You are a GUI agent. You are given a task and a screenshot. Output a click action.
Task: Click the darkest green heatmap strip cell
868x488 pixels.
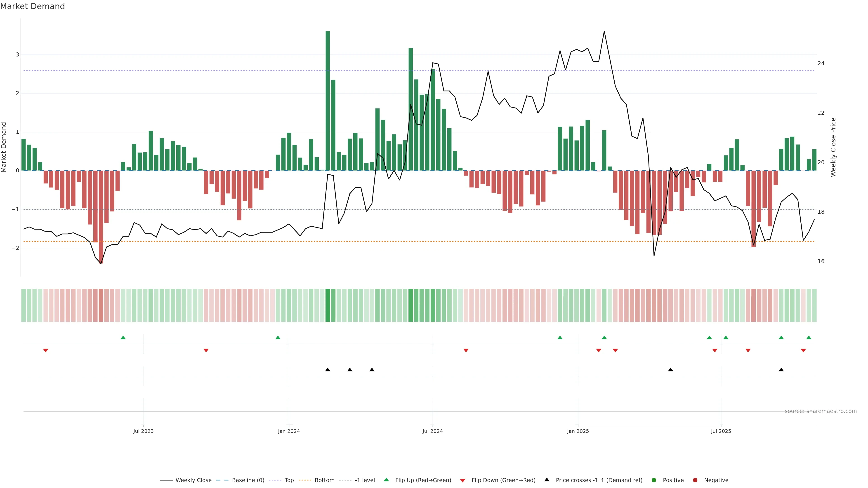(x=328, y=305)
